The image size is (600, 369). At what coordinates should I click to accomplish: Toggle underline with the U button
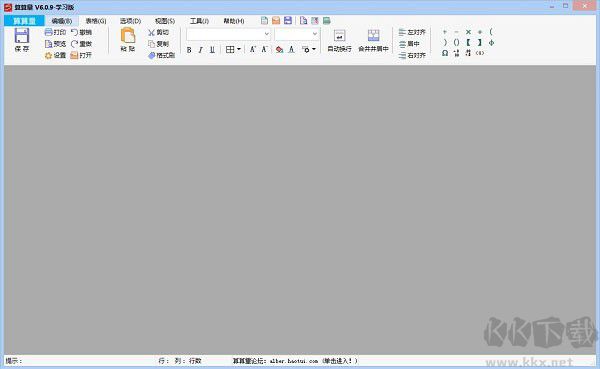212,50
